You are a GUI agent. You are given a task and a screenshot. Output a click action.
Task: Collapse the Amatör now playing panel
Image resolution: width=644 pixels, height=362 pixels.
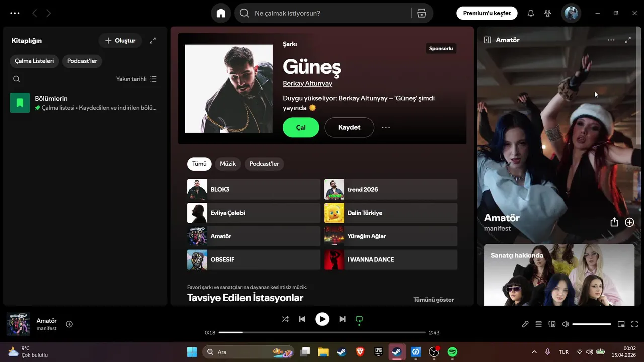487,40
